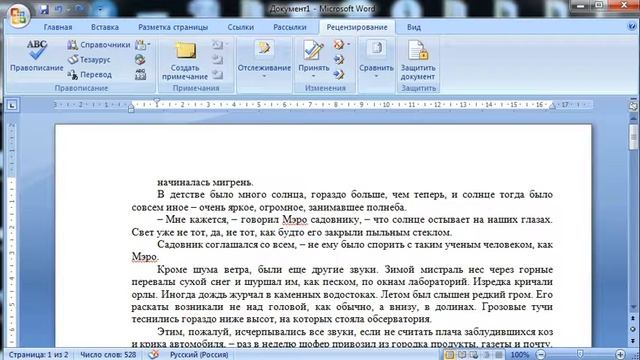Image resolution: width=640 pixels, height=360 pixels.
Task: Click the set language globe icon
Action: coord(140,60)
